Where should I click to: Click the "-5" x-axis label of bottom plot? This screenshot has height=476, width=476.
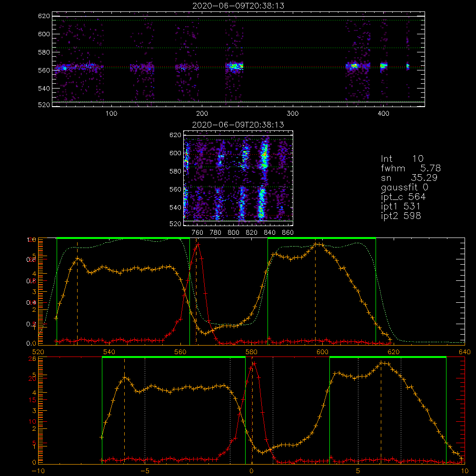point(145,471)
